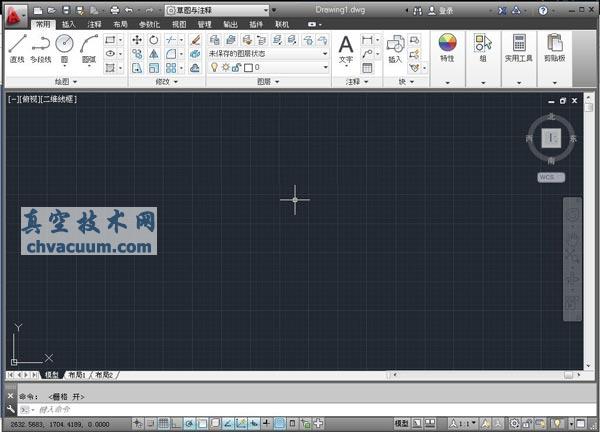This screenshot has height=432, width=600.
Task: Select the 直线 (Line) tool
Action: click(x=17, y=47)
